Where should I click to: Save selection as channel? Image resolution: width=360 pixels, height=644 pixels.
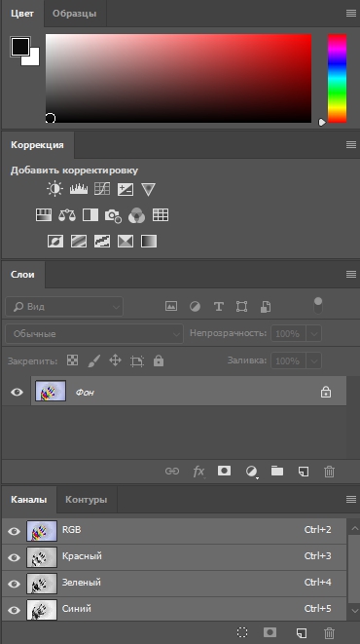(x=270, y=632)
